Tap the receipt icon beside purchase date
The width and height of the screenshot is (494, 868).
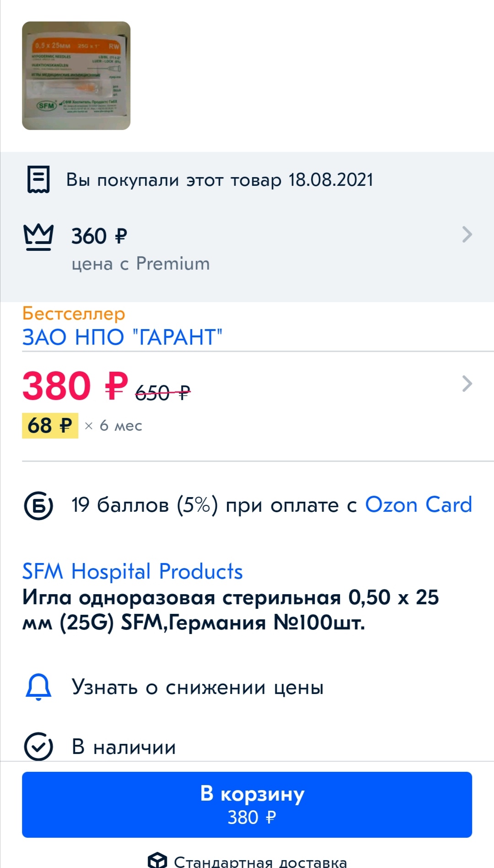pos(38,179)
